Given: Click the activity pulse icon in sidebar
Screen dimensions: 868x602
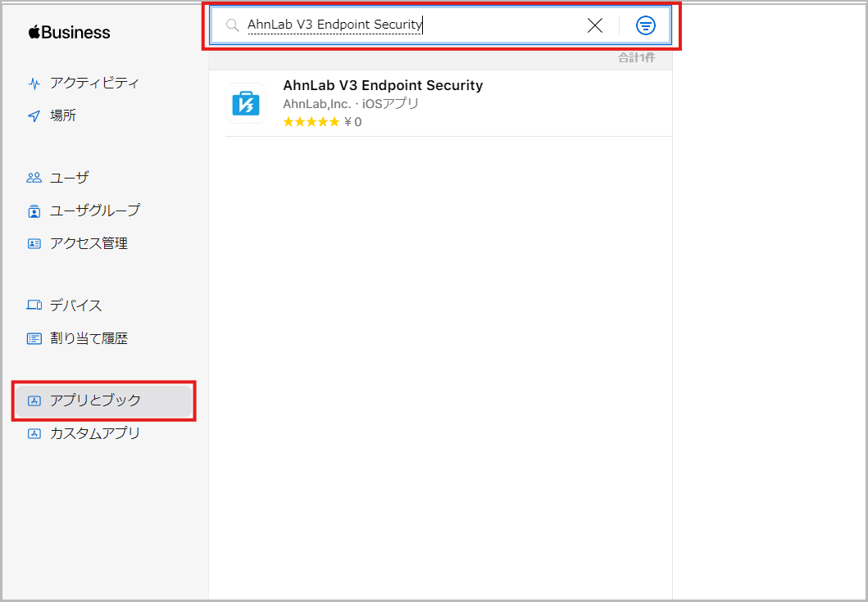Looking at the screenshot, I should pos(34,84).
